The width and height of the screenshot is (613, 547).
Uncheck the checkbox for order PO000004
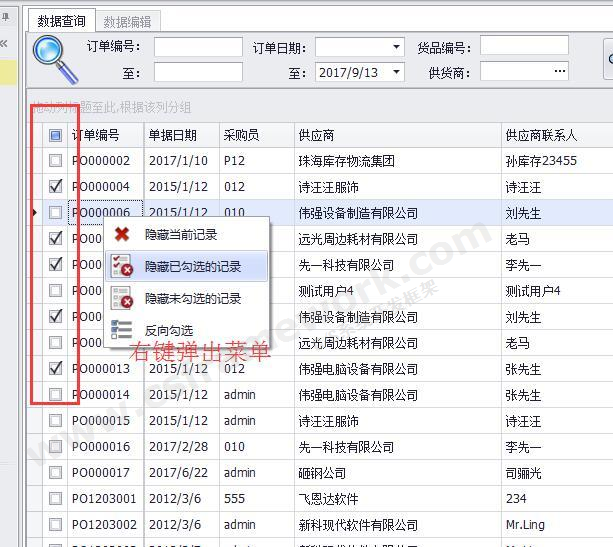point(56,186)
